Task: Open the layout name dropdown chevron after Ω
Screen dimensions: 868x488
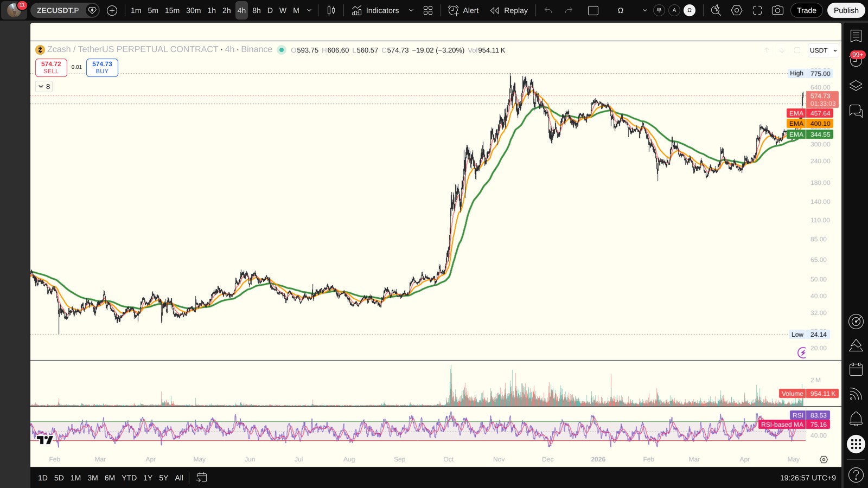Action: tap(644, 10)
